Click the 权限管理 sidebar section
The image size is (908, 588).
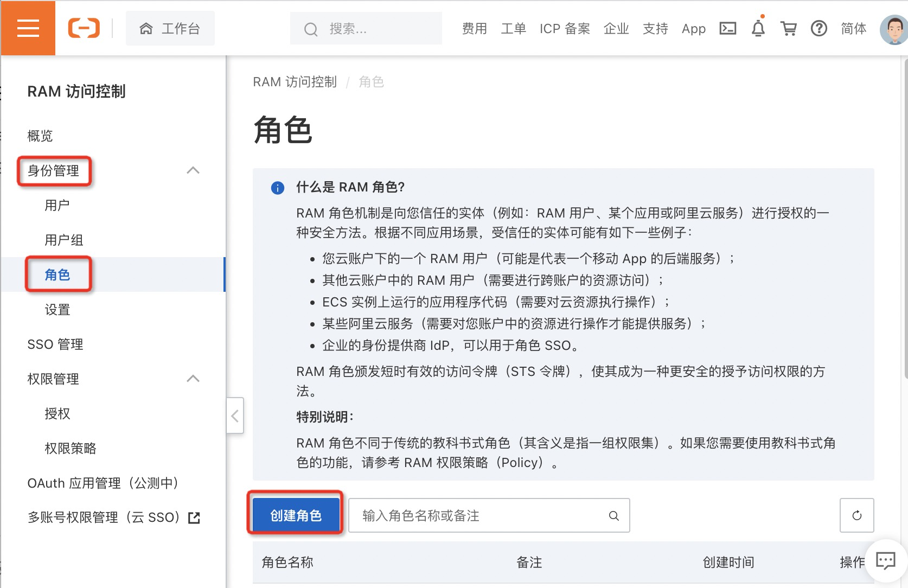53,379
